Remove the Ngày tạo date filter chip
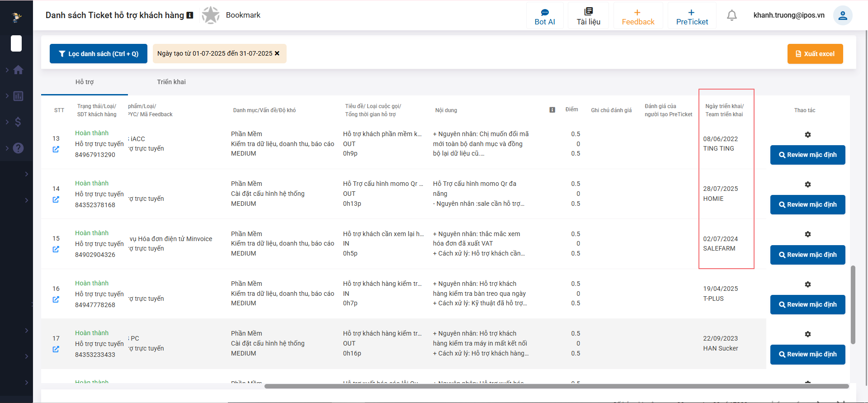The image size is (868, 403). 277,53
